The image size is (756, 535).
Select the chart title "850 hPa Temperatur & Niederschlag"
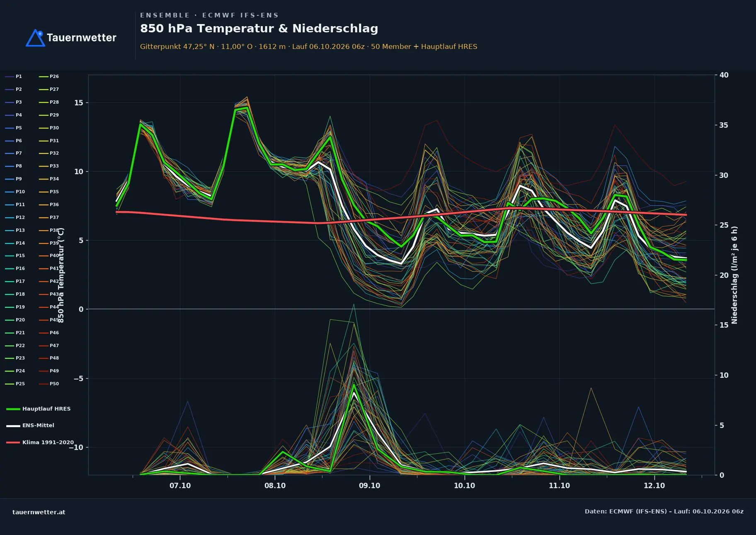coord(259,29)
